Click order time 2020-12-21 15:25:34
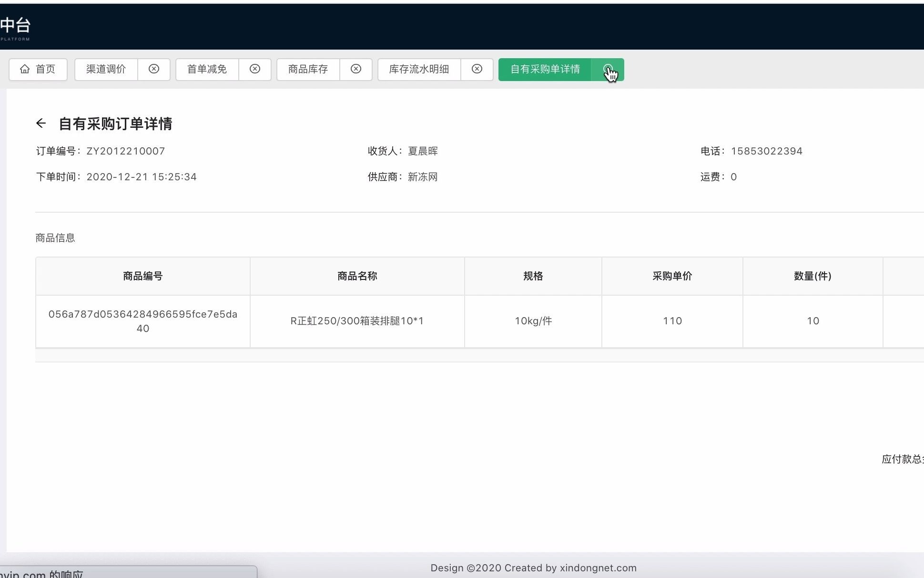The width and height of the screenshot is (924, 578). pos(142,177)
